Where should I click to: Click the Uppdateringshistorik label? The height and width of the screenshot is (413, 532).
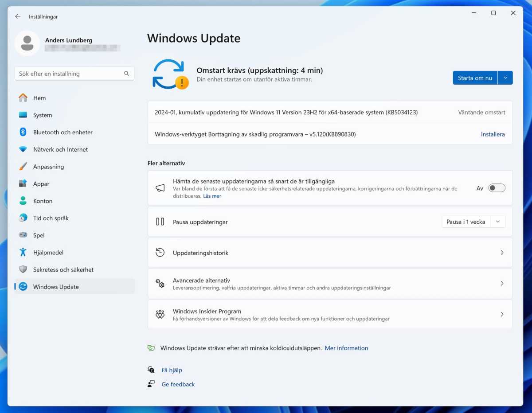[x=200, y=253]
